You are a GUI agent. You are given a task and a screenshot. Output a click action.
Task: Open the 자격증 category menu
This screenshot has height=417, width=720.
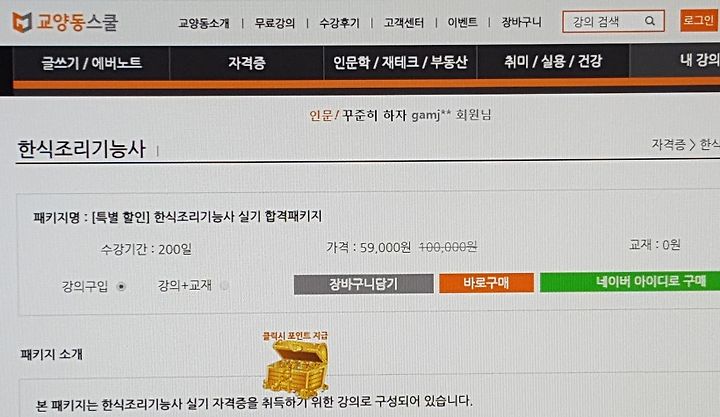[x=247, y=62]
